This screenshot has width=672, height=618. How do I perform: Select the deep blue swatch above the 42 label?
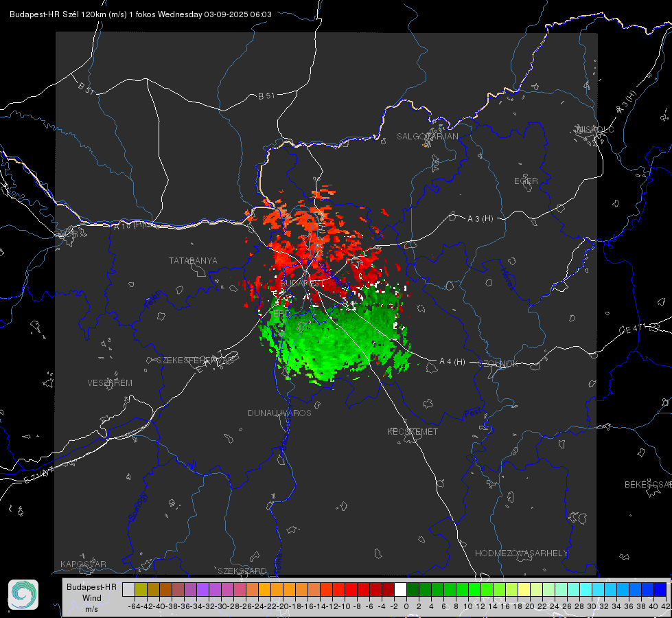660,589
